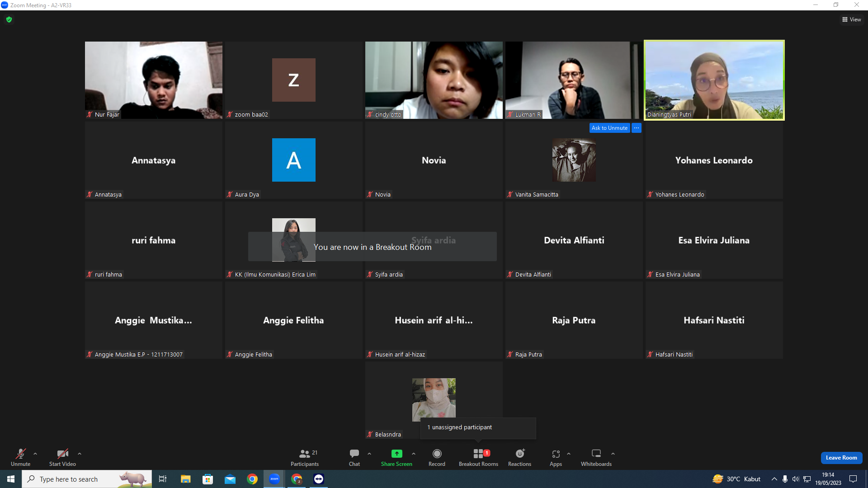Show hidden system tray icons

coord(774,479)
